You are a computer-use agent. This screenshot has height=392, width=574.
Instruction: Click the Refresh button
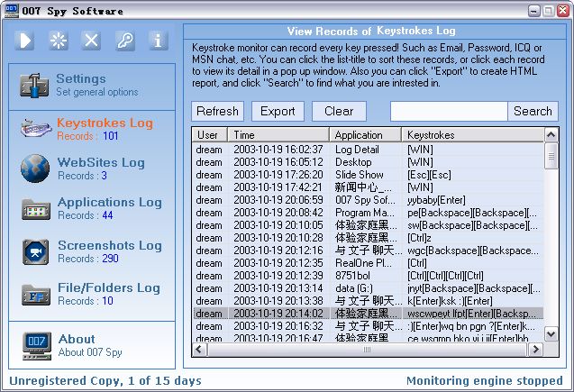point(217,111)
